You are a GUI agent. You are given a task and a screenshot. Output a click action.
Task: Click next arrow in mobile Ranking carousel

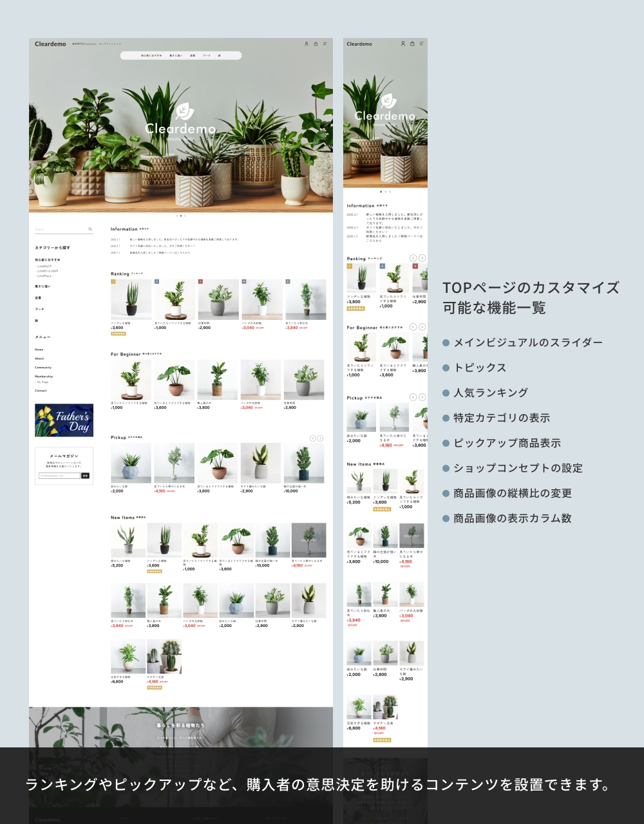[422, 258]
